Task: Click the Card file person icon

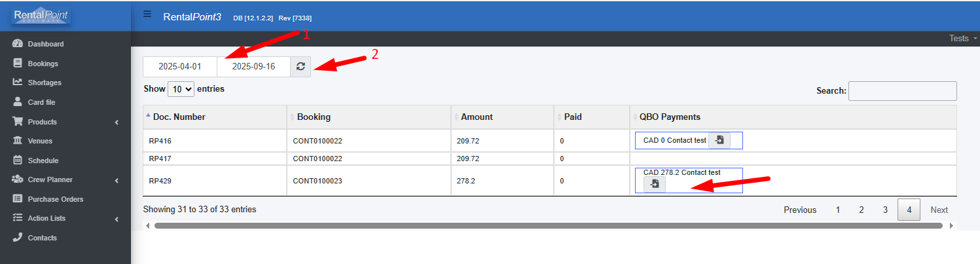Action: coord(18,102)
